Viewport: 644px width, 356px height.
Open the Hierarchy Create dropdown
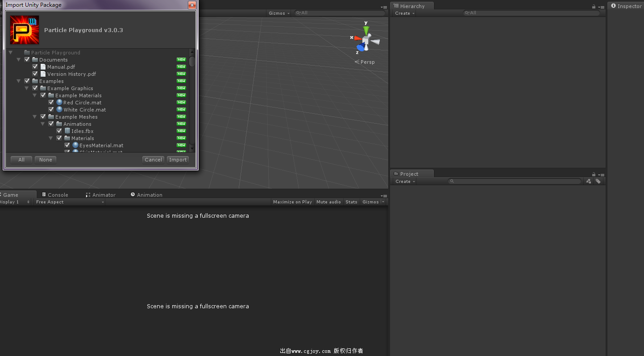pyautogui.click(x=405, y=13)
